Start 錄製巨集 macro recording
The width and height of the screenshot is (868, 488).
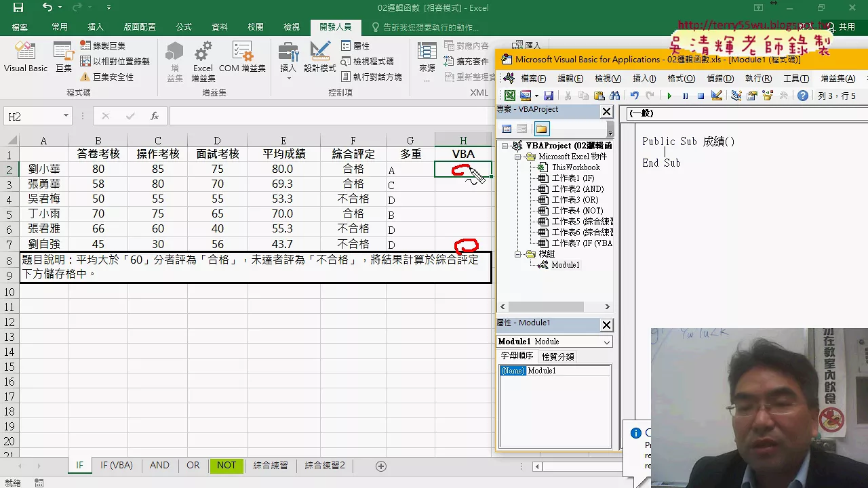point(103,45)
